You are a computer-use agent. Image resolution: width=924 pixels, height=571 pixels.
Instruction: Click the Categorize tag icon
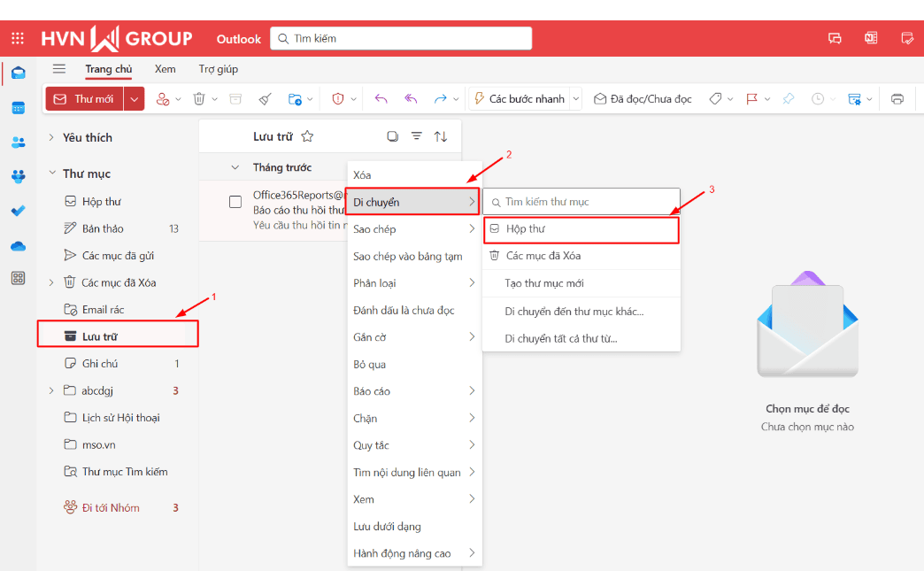click(715, 99)
